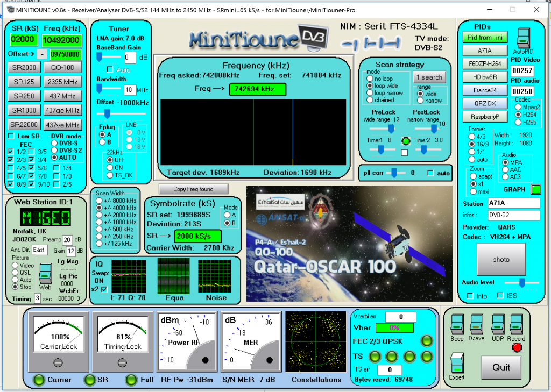Image resolution: width=551 pixels, height=392 pixels.
Task: Flip the Record toggle switch
Action: coord(516,324)
